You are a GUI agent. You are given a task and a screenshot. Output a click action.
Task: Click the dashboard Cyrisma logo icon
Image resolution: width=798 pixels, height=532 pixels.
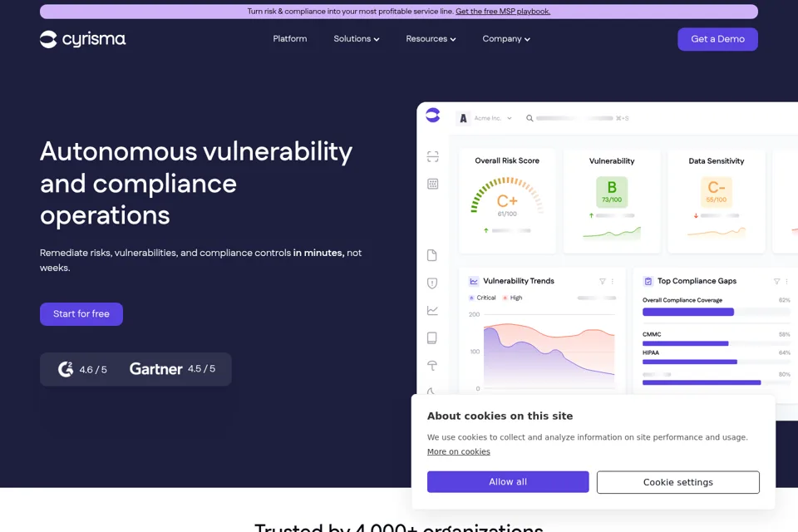click(x=432, y=115)
